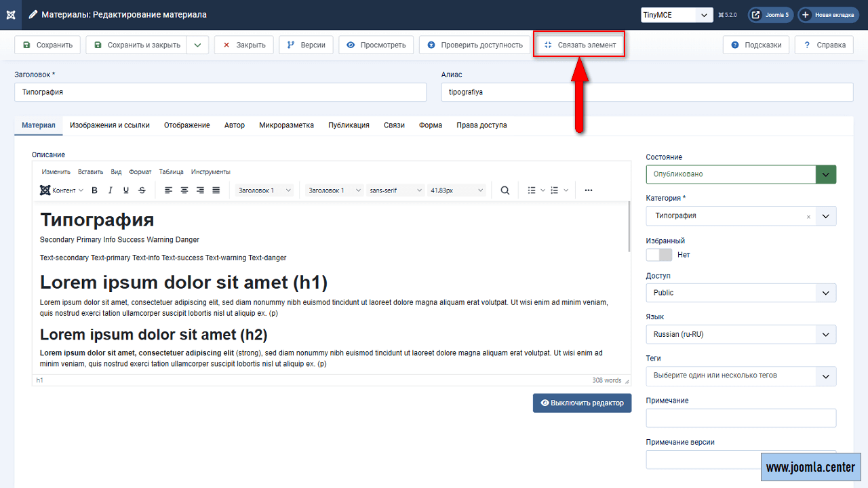Screen dimensions: 868x488
Task: Center-align text in editor
Action: coord(184,190)
